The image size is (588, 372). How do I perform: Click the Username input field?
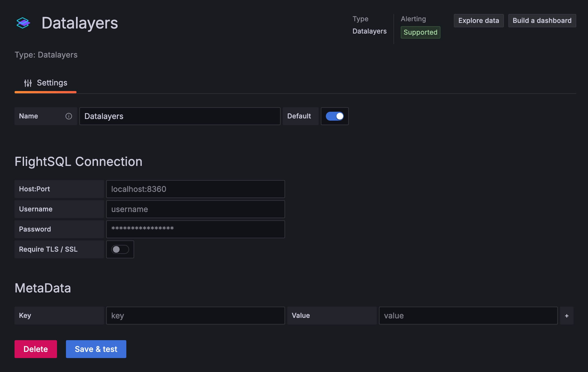(195, 209)
